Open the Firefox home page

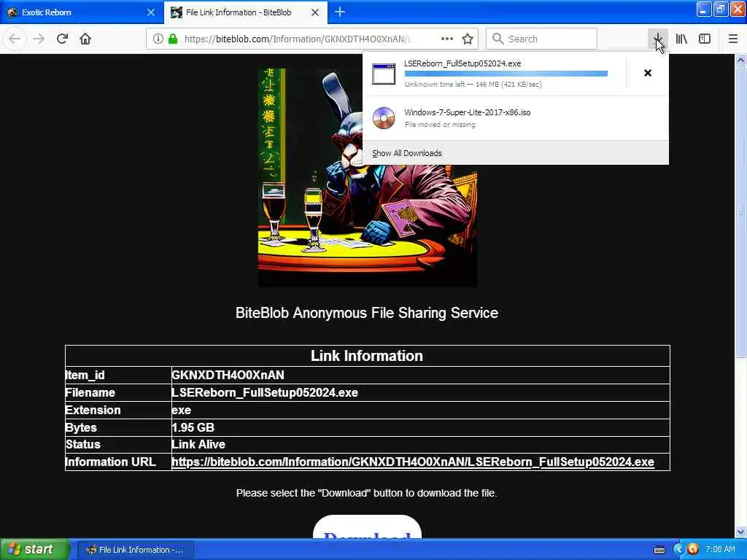click(85, 39)
